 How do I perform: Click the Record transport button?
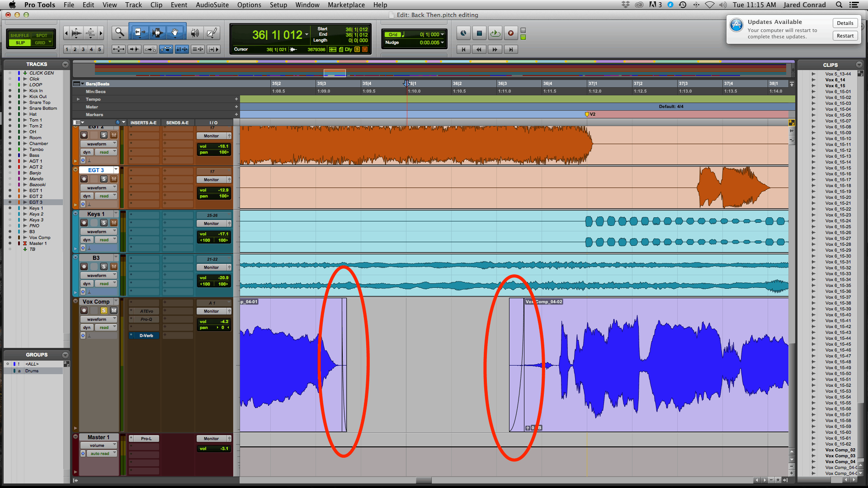pos(511,33)
